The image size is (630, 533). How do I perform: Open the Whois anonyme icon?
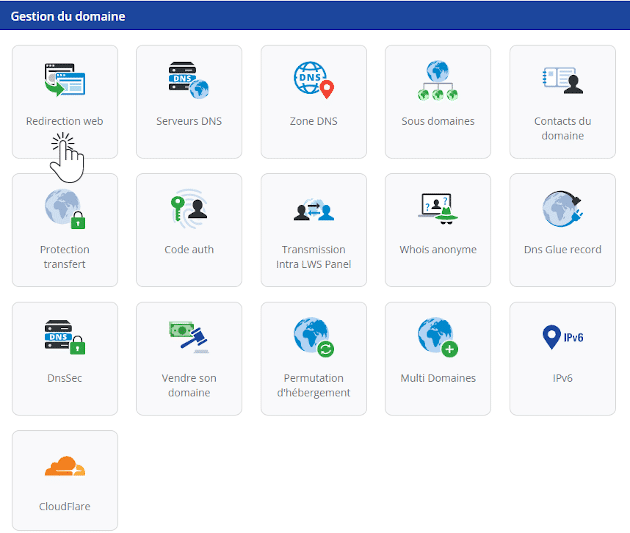pyautogui.click(x=438, y=208)
